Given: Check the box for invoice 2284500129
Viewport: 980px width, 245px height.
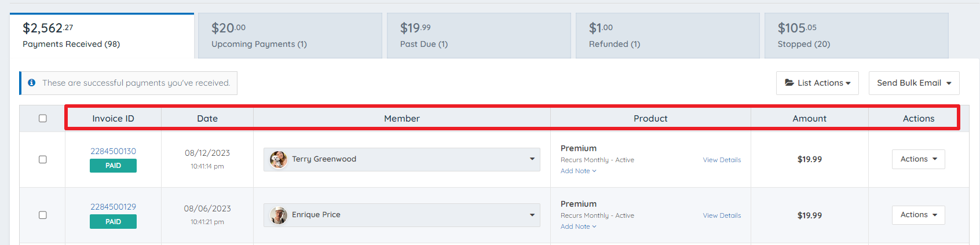Looking at the screenshot, I should point(43,215).
